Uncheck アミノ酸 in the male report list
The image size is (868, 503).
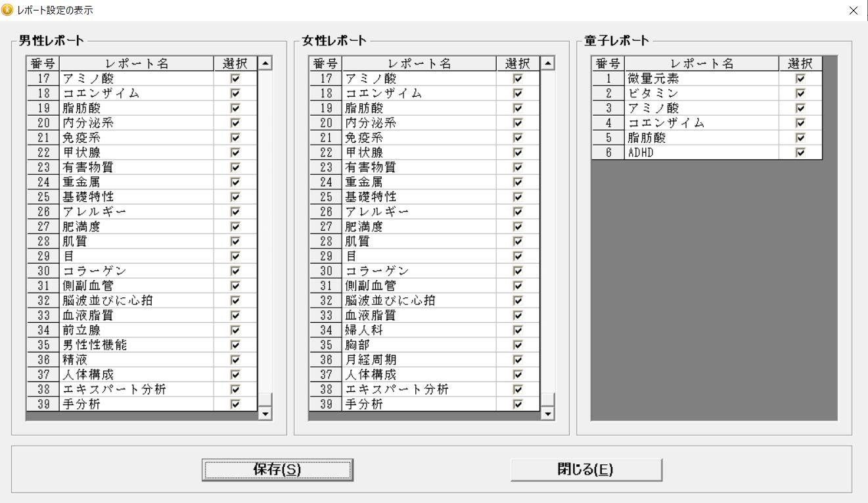(x=235, y=79)
